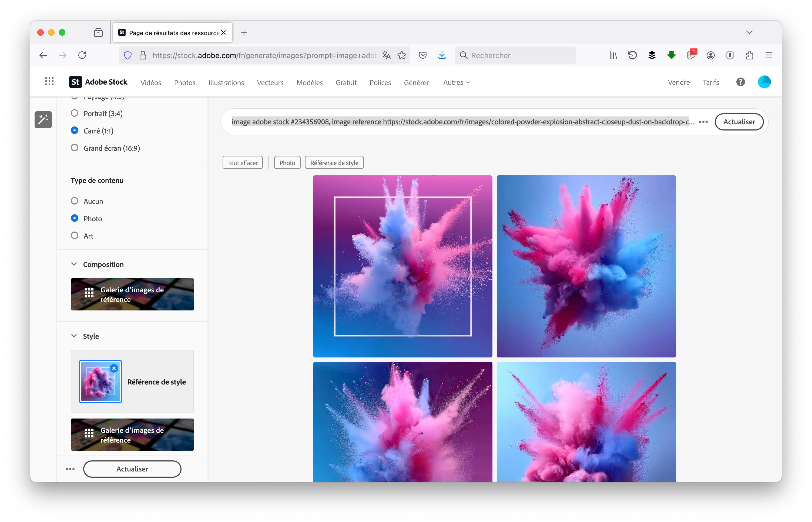The height and width of the screenshot is (522, 812).
Task: Collapse the Composition section
Action: [x=74, y=264]
